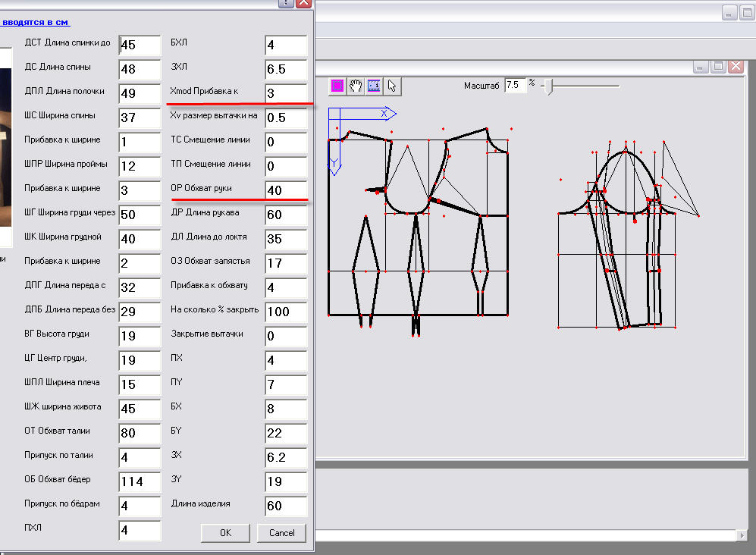
Task: Maximize the pattern drawing window
Action: tap(719, 67)
